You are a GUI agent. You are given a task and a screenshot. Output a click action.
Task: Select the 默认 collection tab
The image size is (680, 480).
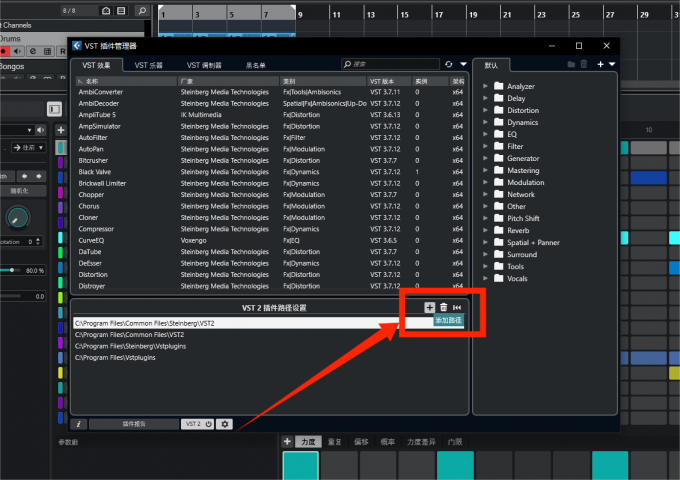tap(491, 65)
